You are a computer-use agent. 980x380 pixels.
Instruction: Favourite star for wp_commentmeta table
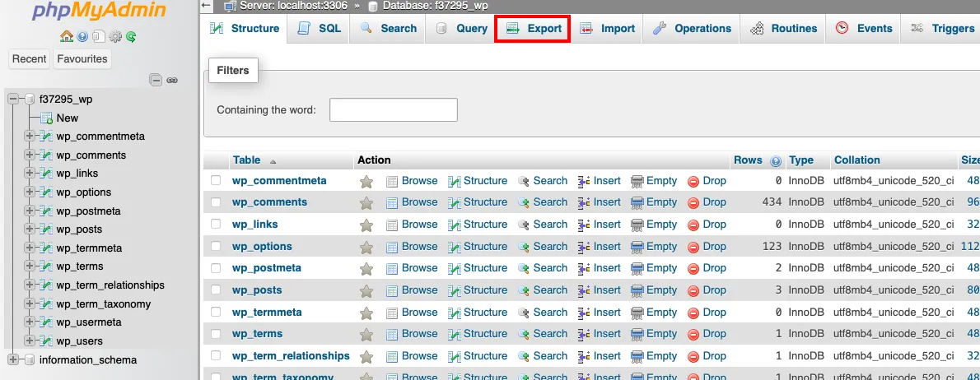tap(366, 182)
